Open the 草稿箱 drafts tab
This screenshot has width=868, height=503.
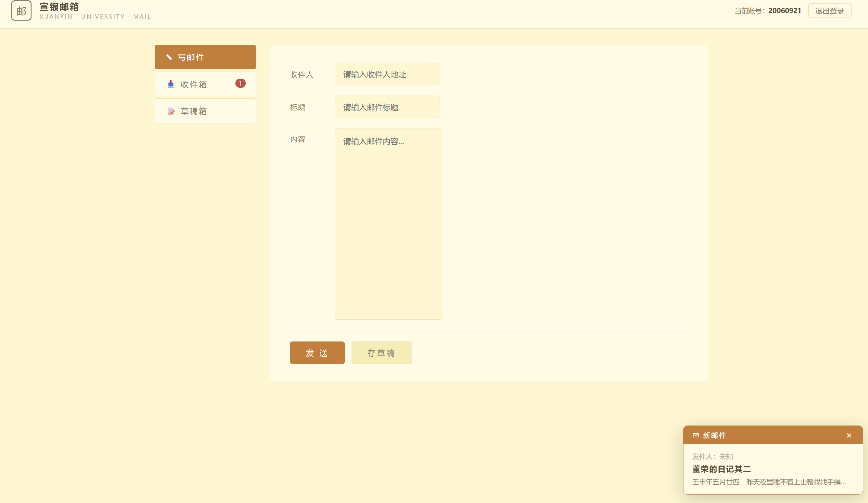tap(205, 111)
